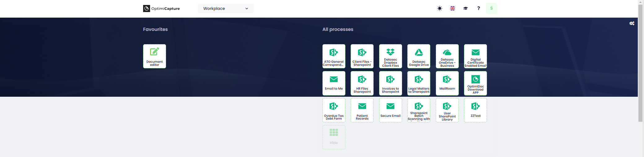Launch the Overdue Tax Debt Form
The width and height of the screenshot is (644, 157).
[334, 110]
